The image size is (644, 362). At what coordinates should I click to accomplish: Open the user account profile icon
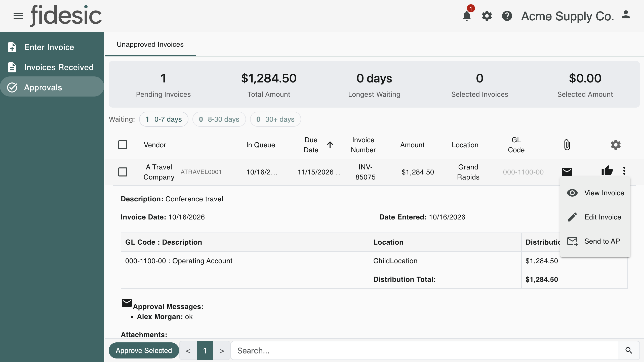pyautogui.click(x=626, y=15)
